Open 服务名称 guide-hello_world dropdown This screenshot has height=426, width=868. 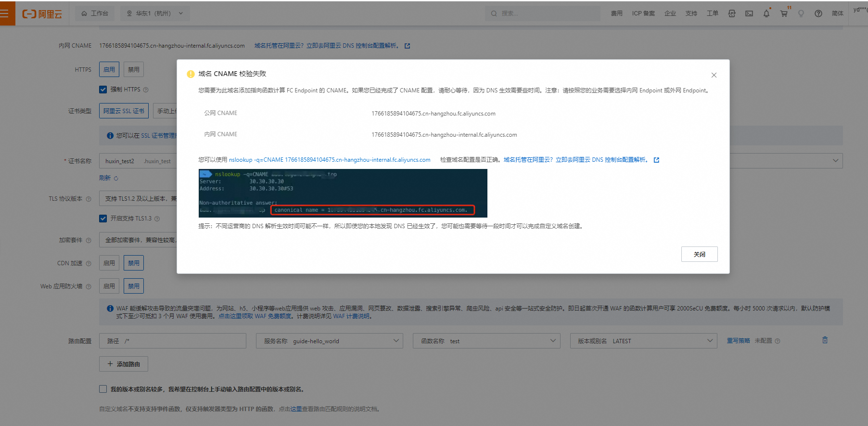click(330, 341)
